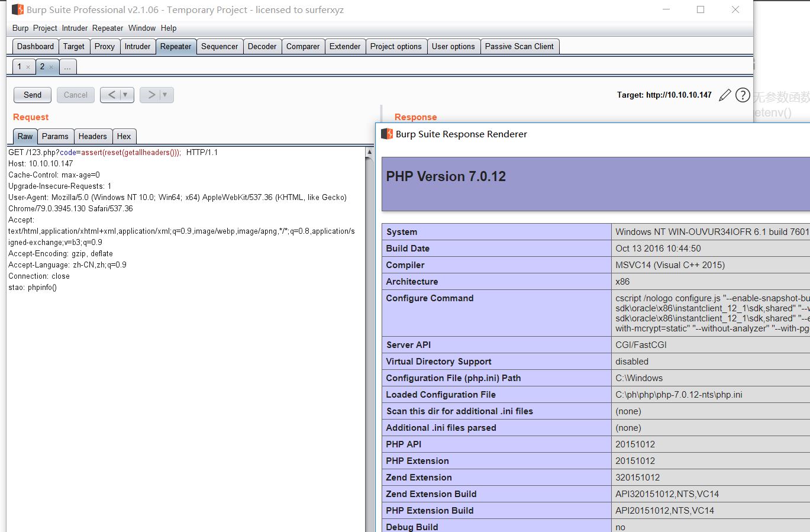This screenshot has height=532, width=810.
Task: Click the Send button
Action: pos(33,95)
